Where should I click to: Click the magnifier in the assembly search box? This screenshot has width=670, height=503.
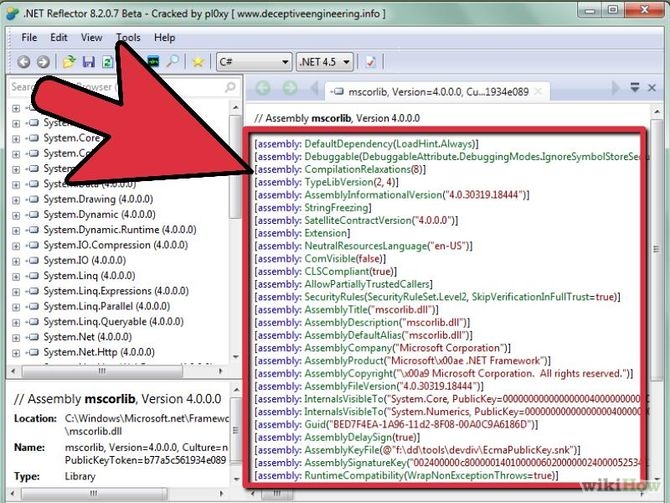[x=230, y=87]
